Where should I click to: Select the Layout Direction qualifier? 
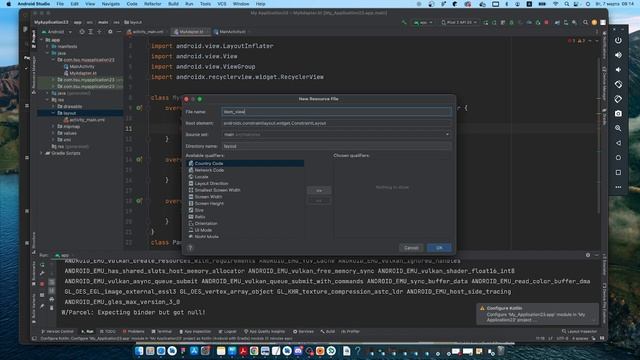pyautogui.click(x=245, y=183)
